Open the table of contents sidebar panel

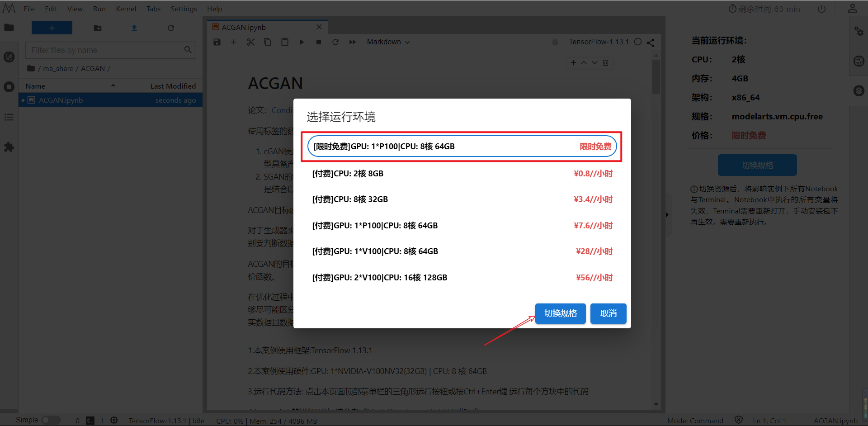point(9,117)
